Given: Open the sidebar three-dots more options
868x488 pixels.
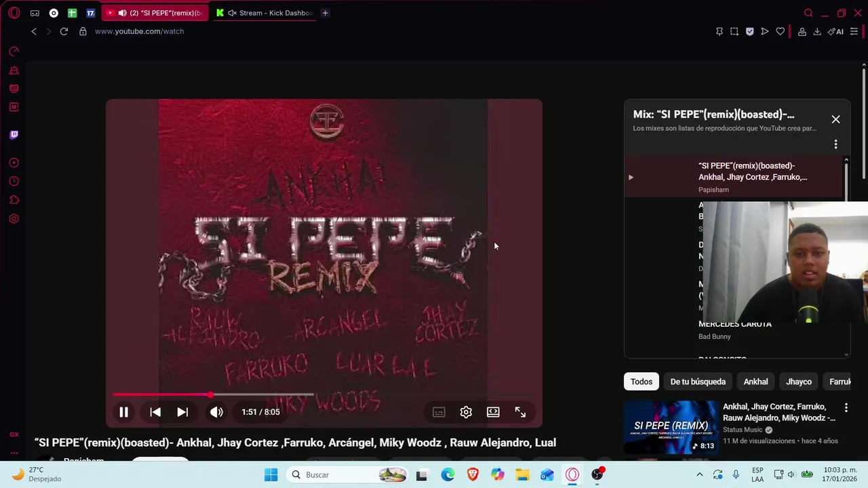Looking at the screenshot, I should (x=14, y=453).
